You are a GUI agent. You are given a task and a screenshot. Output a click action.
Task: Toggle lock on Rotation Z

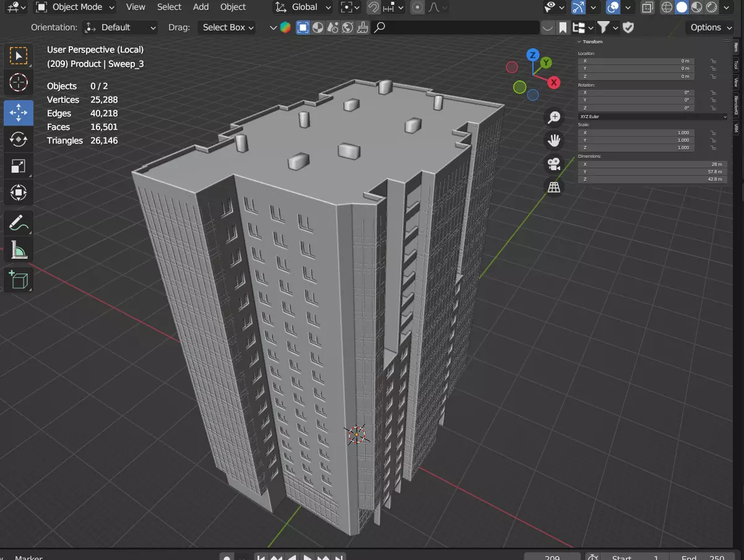[713, 108]
